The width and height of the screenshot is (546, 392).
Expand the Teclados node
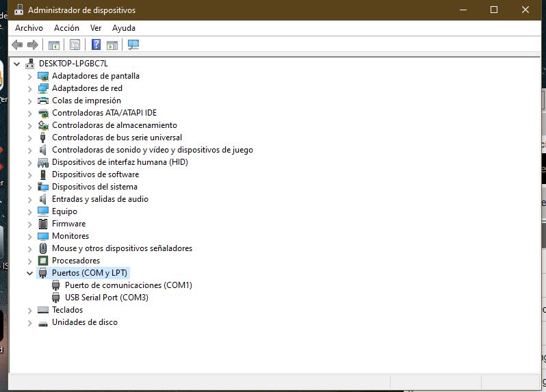click(x=29, y=310)
